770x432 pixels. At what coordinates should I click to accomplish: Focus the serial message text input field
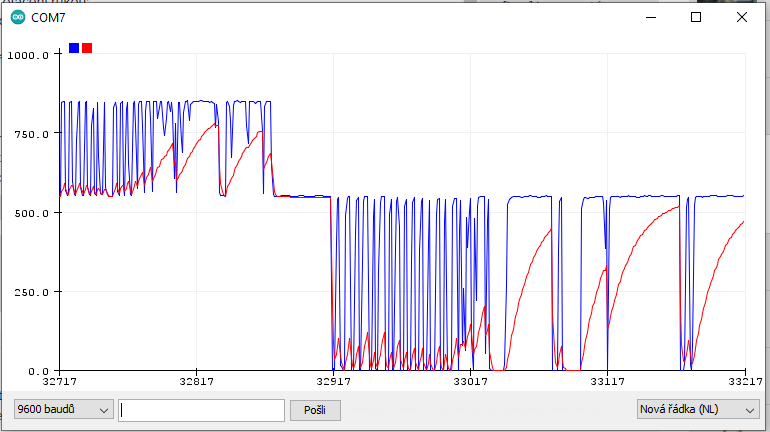point(201,410)
